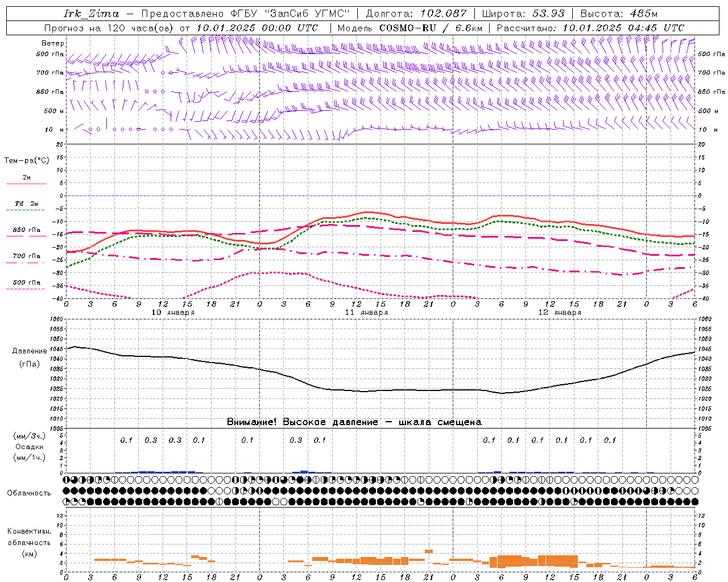Click the Широта: 53.93 value

click(x=523, y=14)
